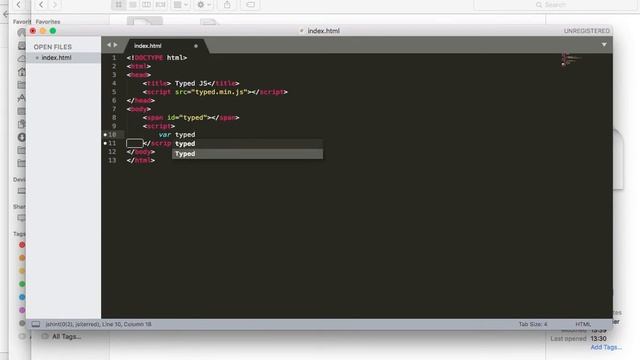Switch Finder to list view

coord(133,5)
